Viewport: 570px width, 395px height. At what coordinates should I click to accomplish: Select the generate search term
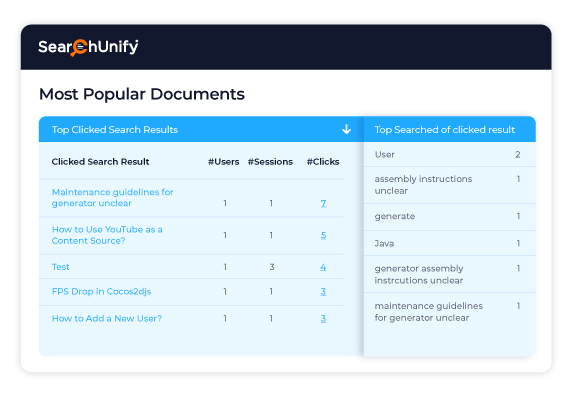(450, 217)
